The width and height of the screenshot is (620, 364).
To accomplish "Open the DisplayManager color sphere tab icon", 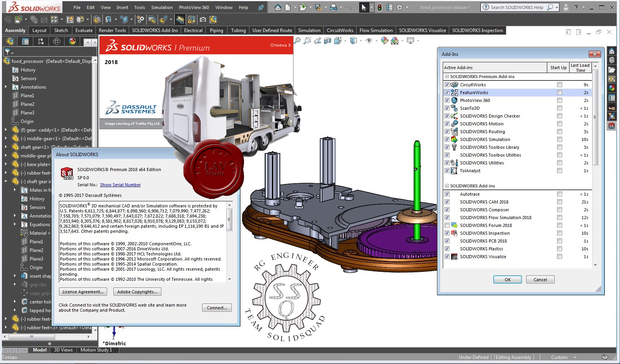I will (72, 41).
